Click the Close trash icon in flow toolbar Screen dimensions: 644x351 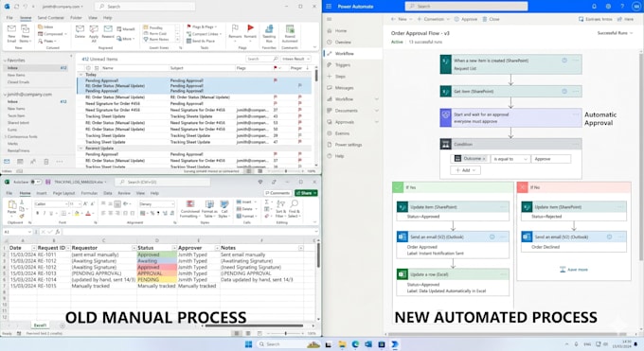tap(485, 19)
